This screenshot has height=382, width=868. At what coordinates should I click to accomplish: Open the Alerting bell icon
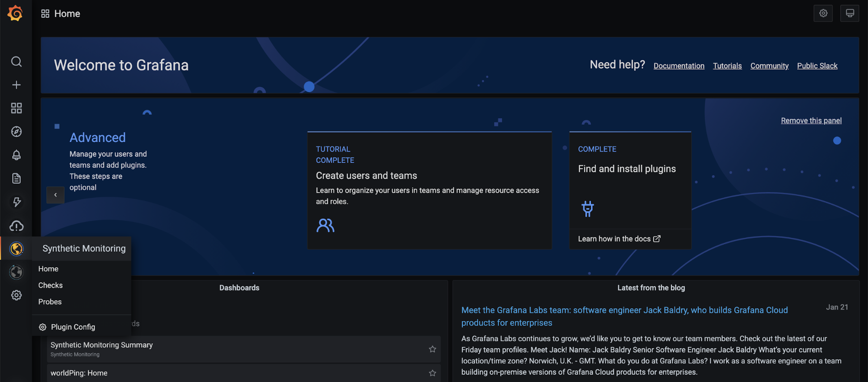[x=17, y=155]
